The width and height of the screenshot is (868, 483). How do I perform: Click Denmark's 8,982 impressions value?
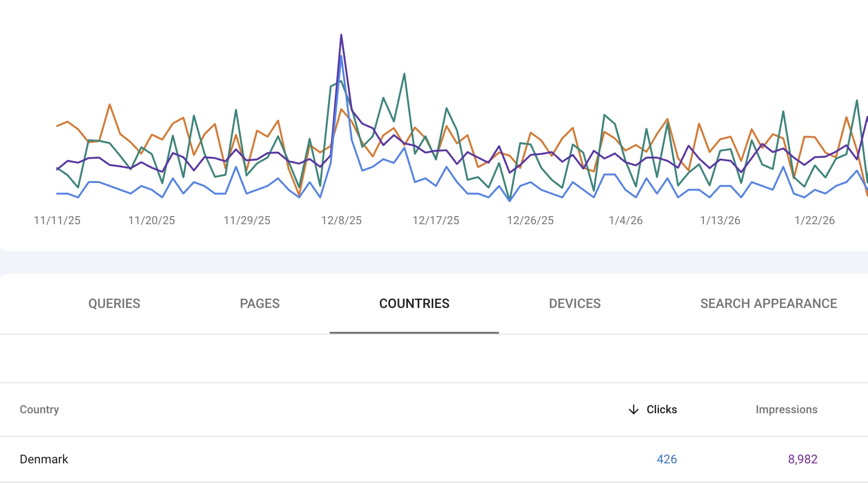(x=803, y=459)
